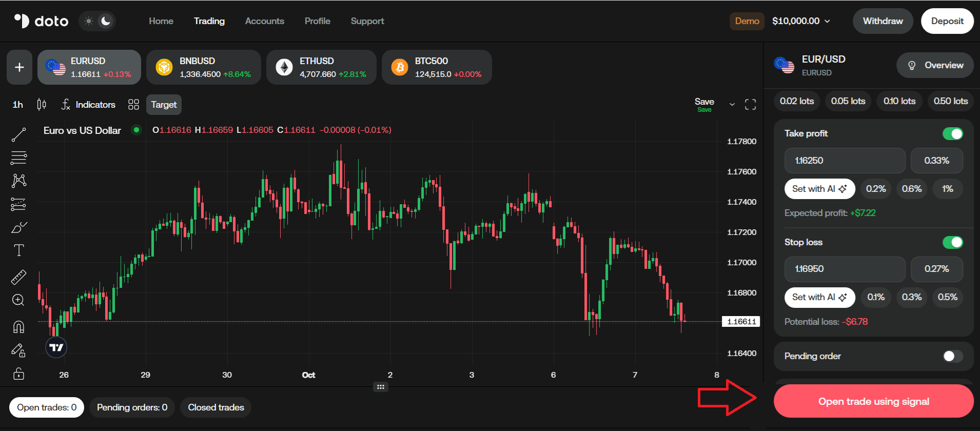The width and height of the screenshot is (980, 431).
Task: Open the candlestick chart type selector
Action: (42, 105)
